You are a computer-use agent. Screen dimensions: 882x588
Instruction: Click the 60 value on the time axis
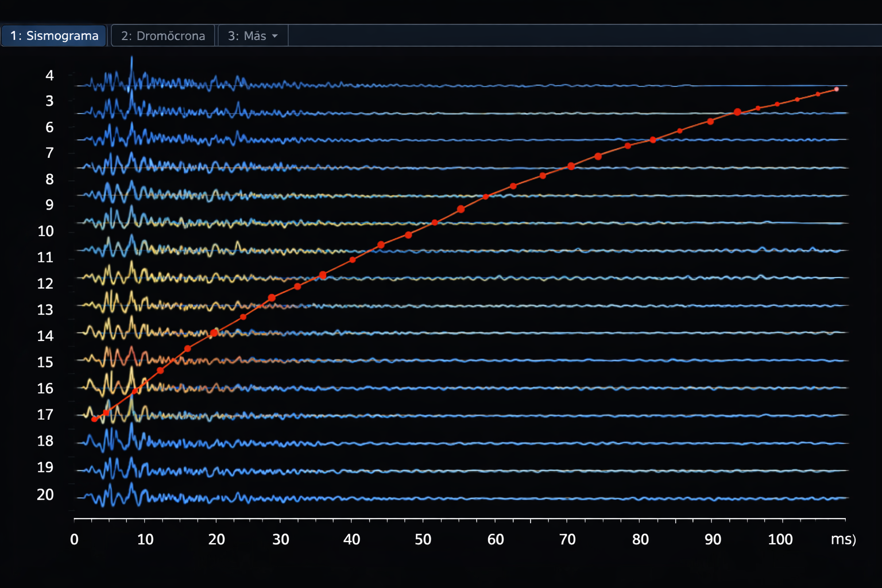pos(496,540)
